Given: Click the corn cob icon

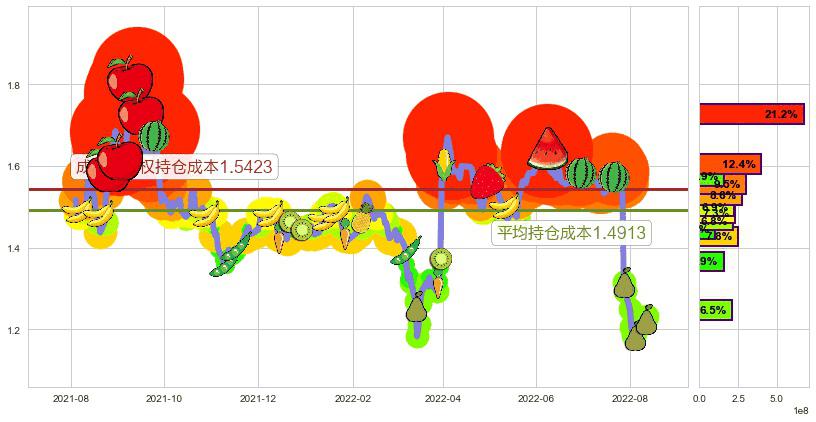Looking at the screenshot, I should coord(443,163).
